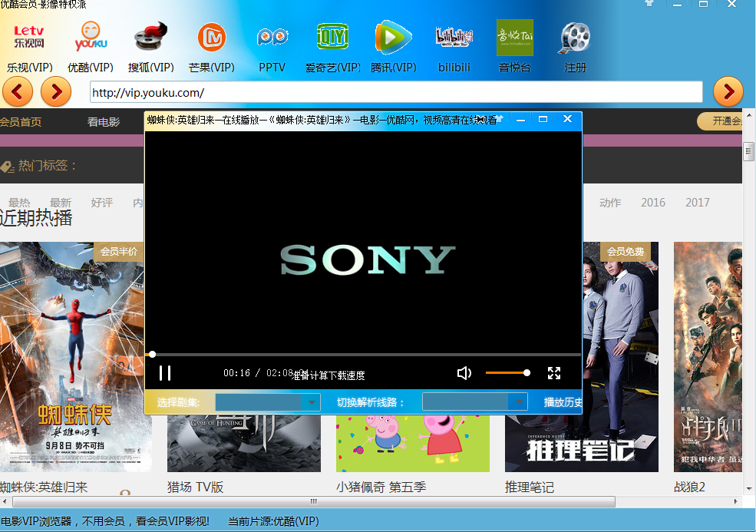The image size is (756, 532).
Task: Click the 战狼2 title text
Action: (689, 487)
